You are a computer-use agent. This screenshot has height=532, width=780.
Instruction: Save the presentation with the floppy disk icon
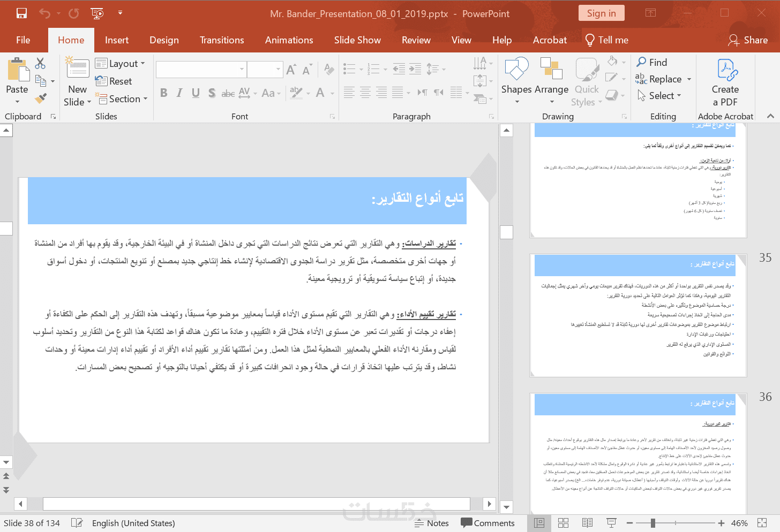(21, 13)
